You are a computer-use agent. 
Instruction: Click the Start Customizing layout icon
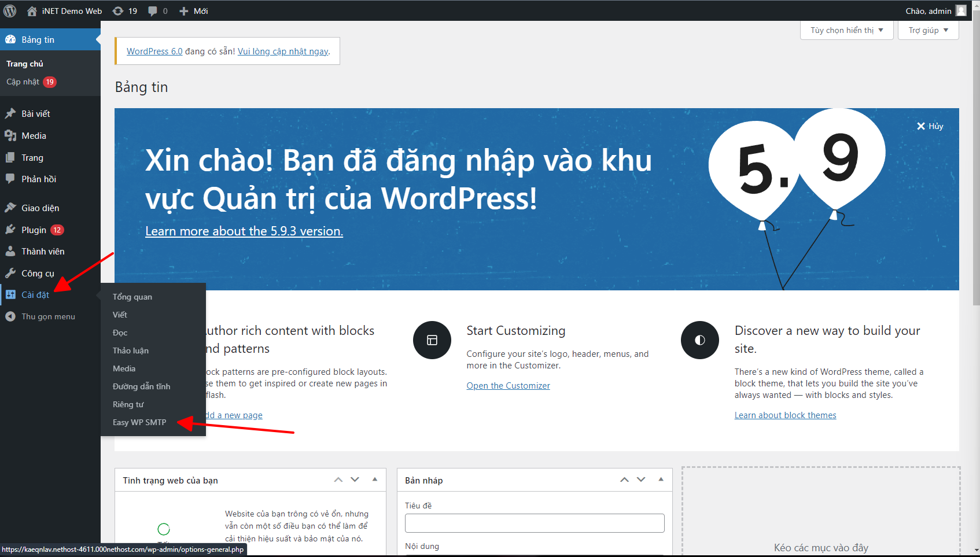(x=432, y=340)
